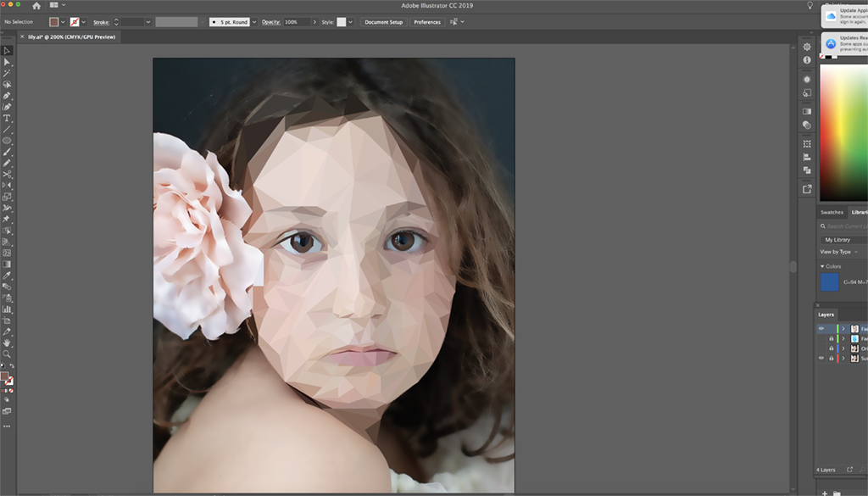This screenshot has height=496, width=868.
Task: Select the Eyedropper tool
Action: (x=7, y=275)
